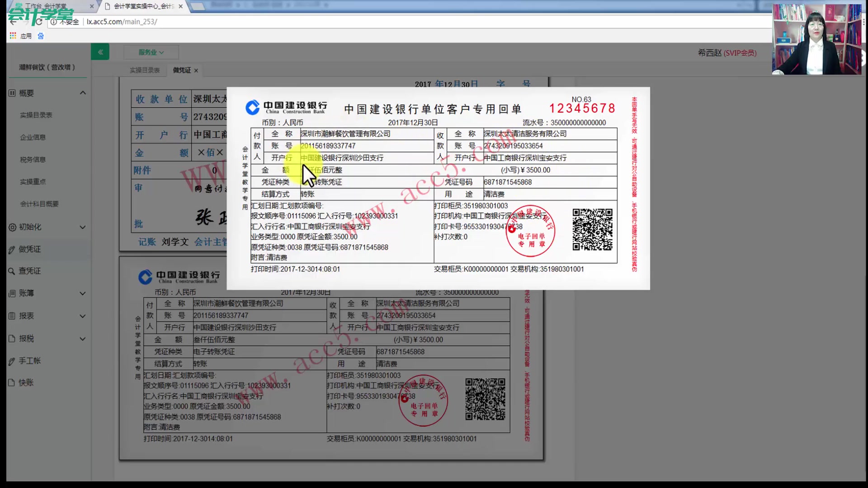868x488 pixels.
Task: Switch to the 工作台_会计学堂 browser tab
Action: [45, 6]
